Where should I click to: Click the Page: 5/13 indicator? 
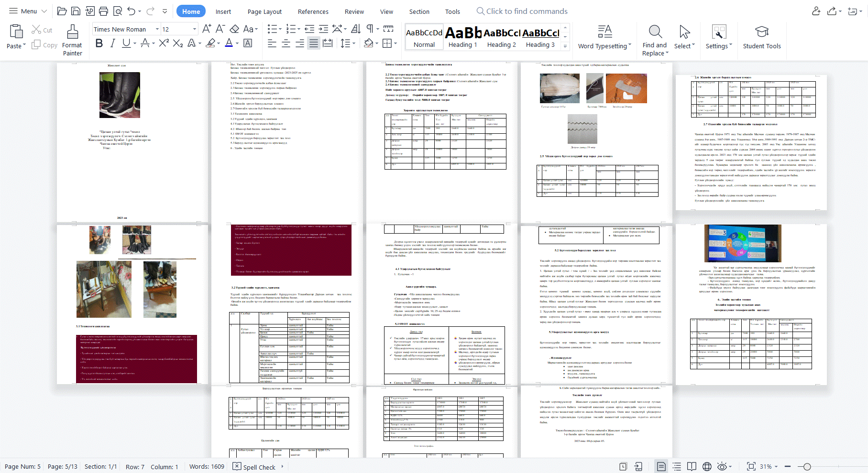click(62, 467)
